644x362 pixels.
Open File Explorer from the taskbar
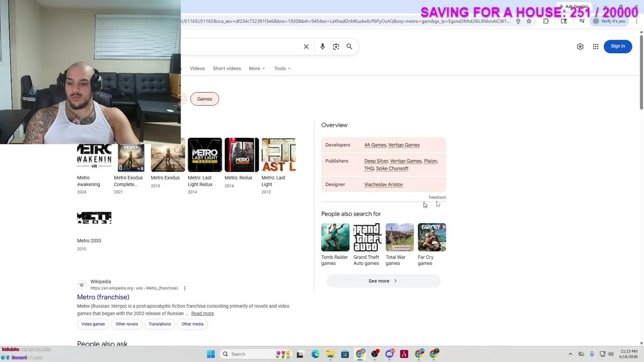pos(330,354)
